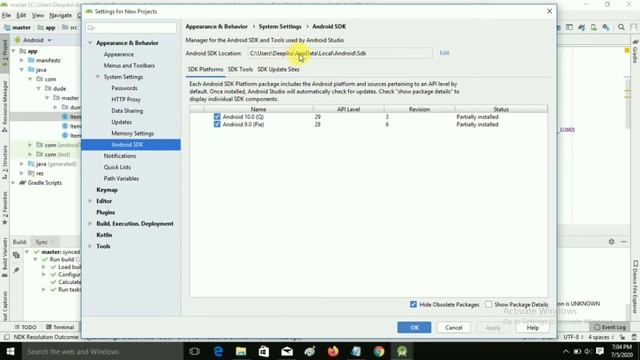This screenshot has height=360, width=640.
Task: Open the Mail icon on the taskbar
Action: [x=287, y=351]
